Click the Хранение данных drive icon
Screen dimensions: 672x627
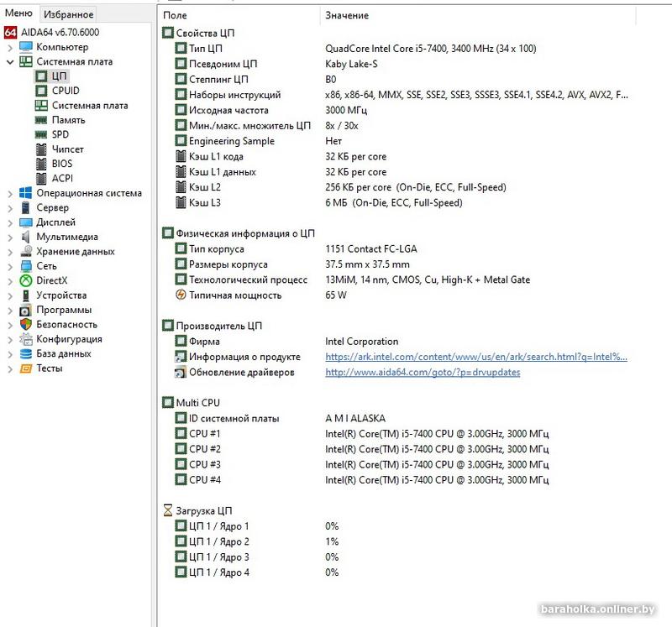tap(26, 252)
